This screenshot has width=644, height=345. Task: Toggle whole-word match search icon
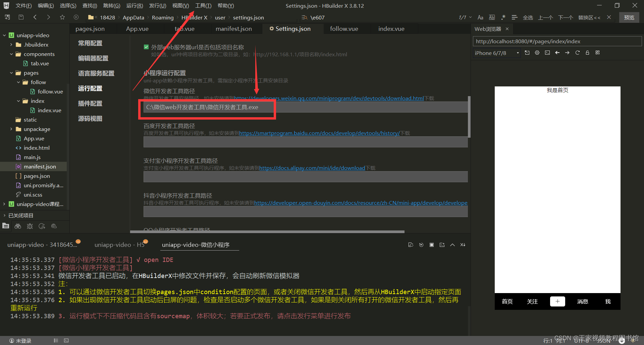click(492, 17)
